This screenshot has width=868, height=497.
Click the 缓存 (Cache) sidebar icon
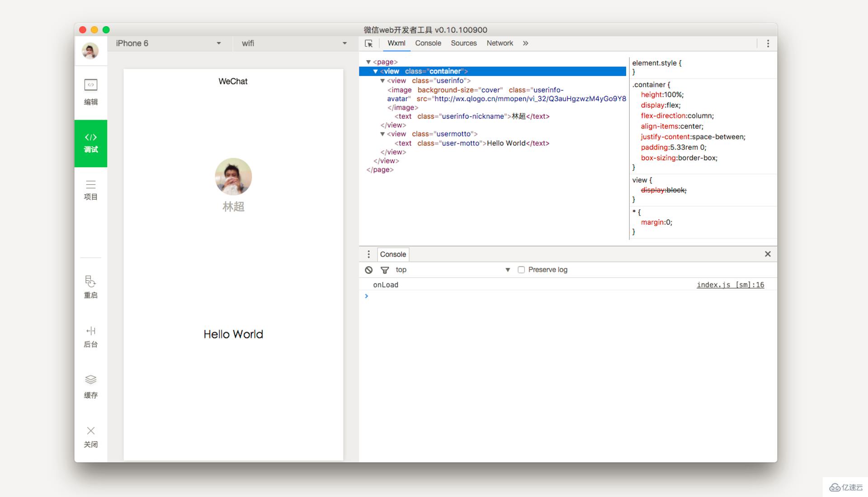pyautogui.click(x=90, y=386)
